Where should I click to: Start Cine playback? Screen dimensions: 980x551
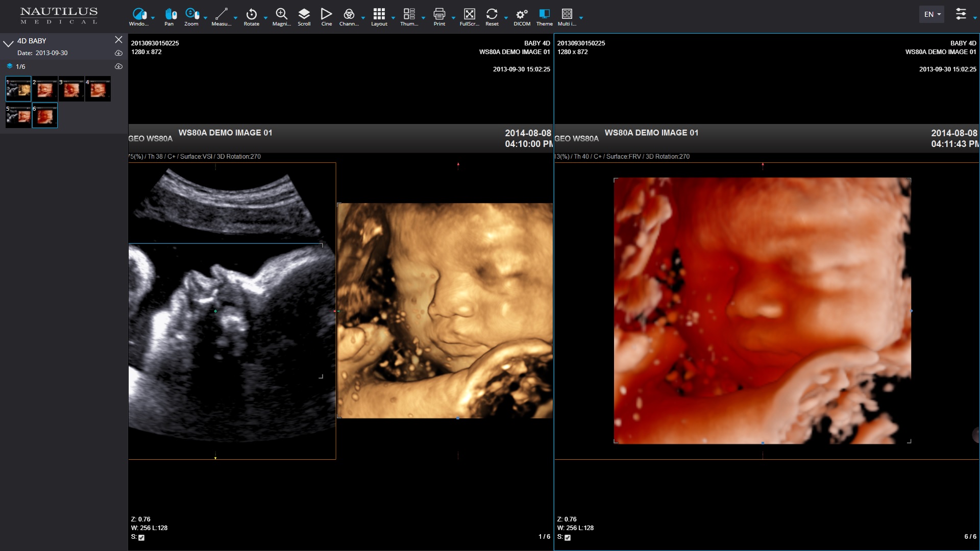(x=326, y=16)
